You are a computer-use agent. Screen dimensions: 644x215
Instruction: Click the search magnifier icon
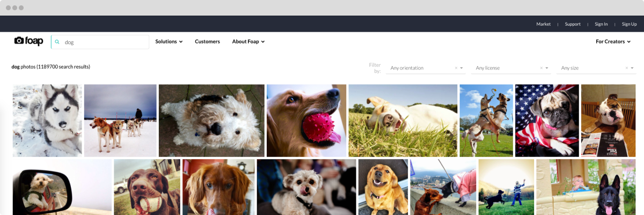(57, 41)
